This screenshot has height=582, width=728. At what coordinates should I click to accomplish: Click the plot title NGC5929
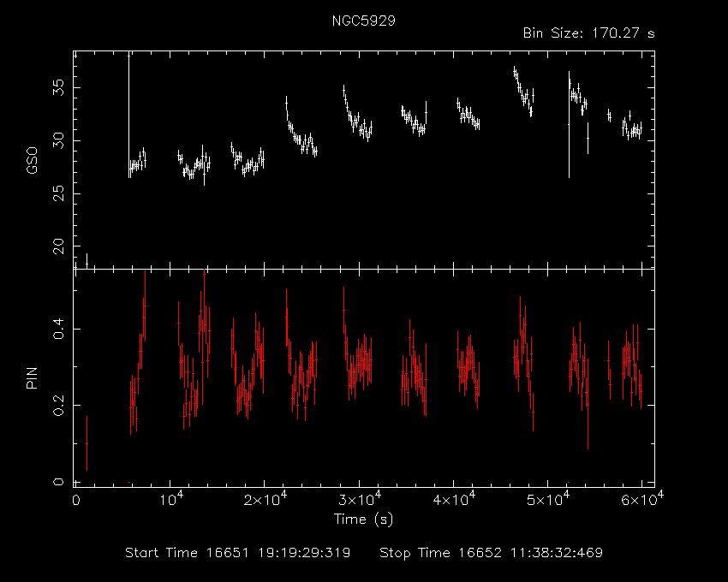363,21
